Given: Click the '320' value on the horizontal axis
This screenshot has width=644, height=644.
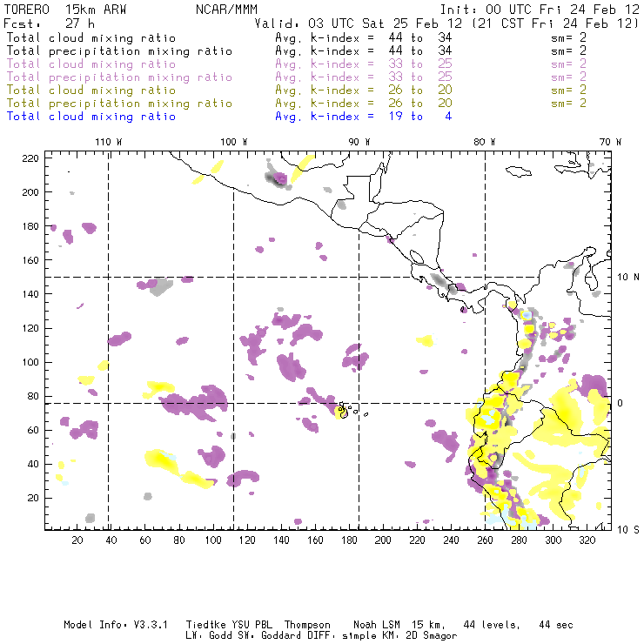Looking at the screenshot, I should pyautogui.click(x=587, y=540).
